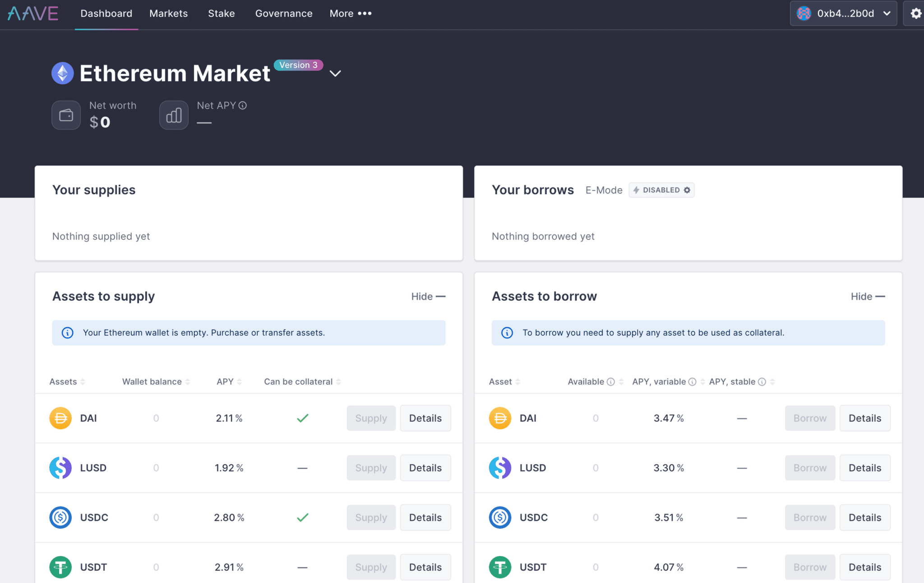Open the 0xb4...2b0d wallet dropdown
Image resolution: width=924 pixels, height=583 pixels.
[x=843, y=14]
